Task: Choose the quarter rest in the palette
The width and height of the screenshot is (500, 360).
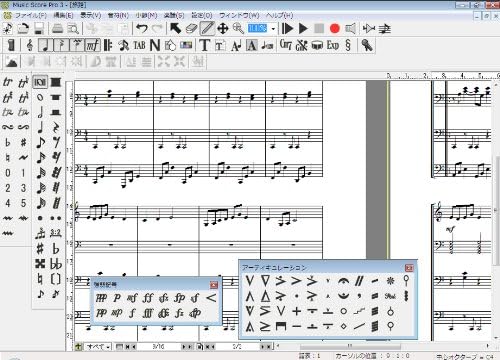Action: [x=56, y=127]
